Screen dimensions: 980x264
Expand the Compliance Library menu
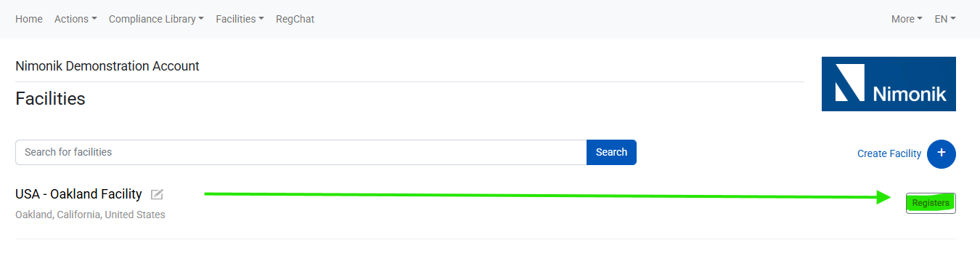click(156, 19)
